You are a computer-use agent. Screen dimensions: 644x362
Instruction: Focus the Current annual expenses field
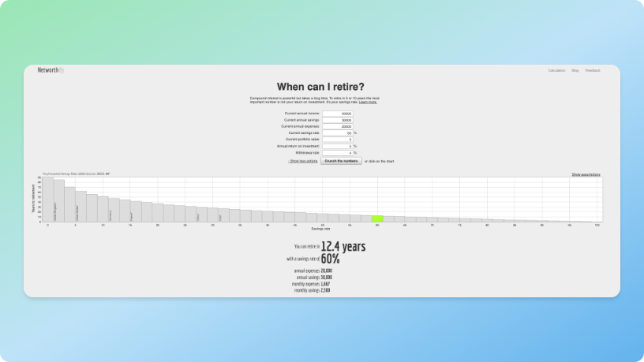[338, 127]
